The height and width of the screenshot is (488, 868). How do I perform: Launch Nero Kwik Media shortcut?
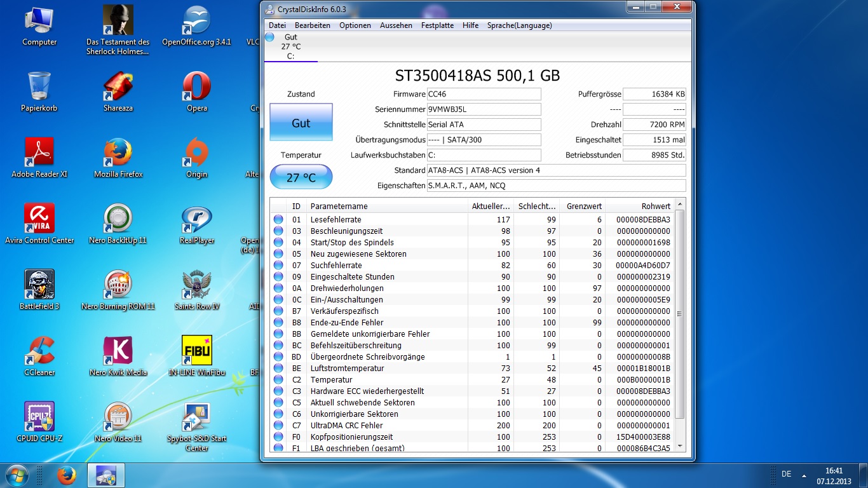point(118,356)
